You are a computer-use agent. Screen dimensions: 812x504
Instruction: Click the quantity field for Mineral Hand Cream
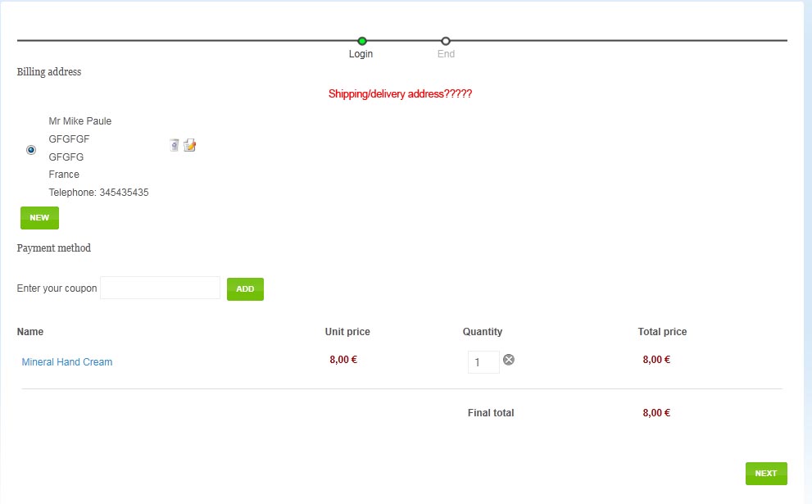(x=483, y=362)
